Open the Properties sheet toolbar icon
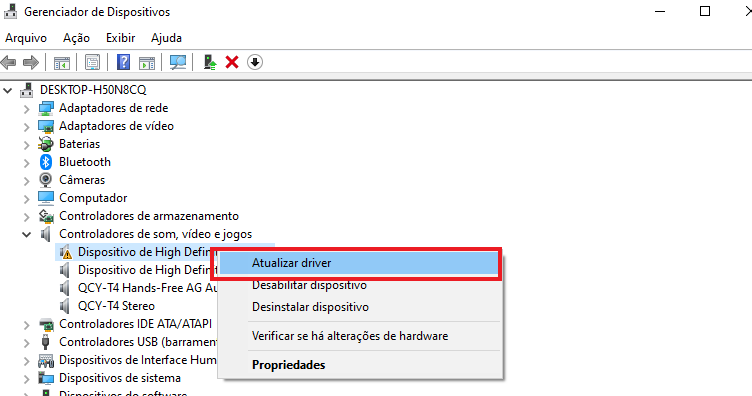 click(x=92, y=62)
